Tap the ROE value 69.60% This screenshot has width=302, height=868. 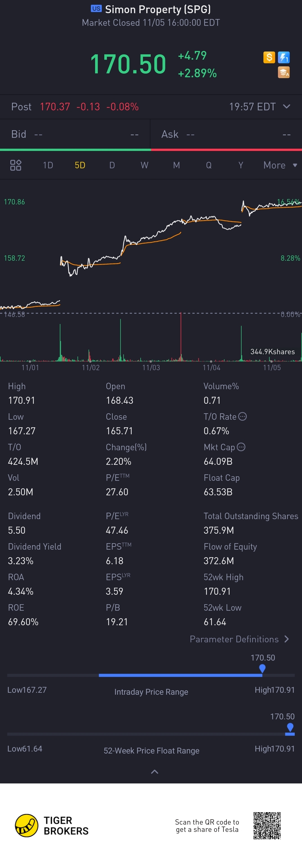[23, 622]
